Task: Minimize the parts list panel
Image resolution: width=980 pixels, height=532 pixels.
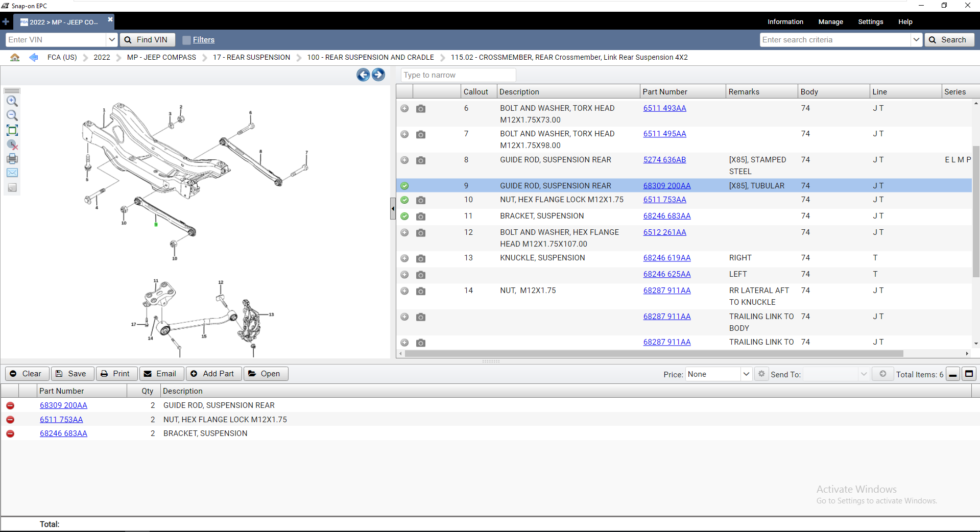Action: tap(953, 374)
